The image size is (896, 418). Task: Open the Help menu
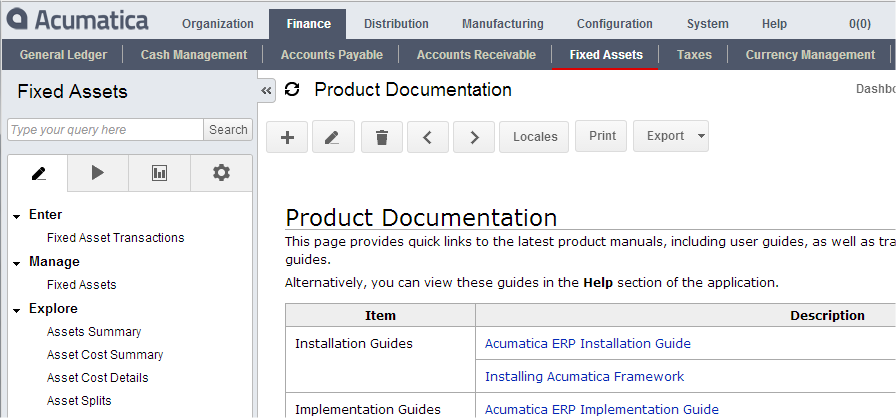pos(774,24)
